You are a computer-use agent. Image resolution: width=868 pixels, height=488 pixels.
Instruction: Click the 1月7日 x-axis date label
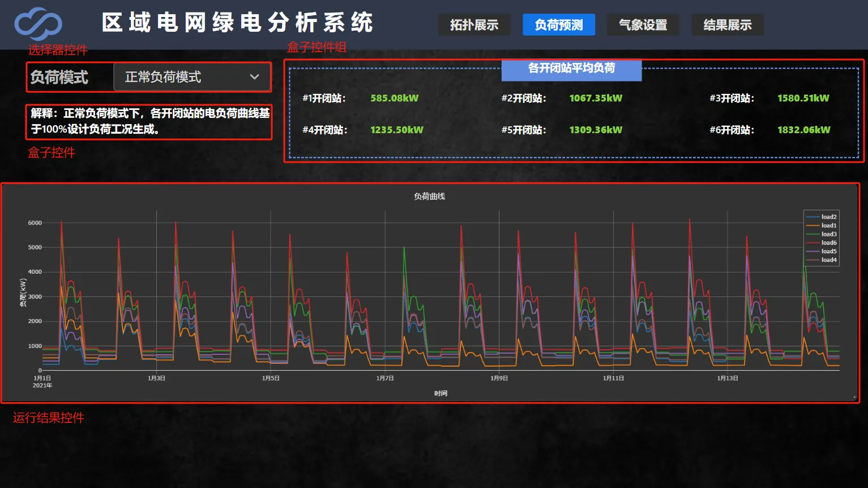(385, 378)
